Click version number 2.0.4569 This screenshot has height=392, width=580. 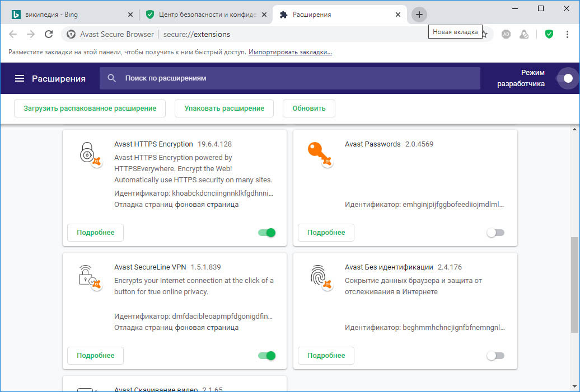[x=419, y=144]
